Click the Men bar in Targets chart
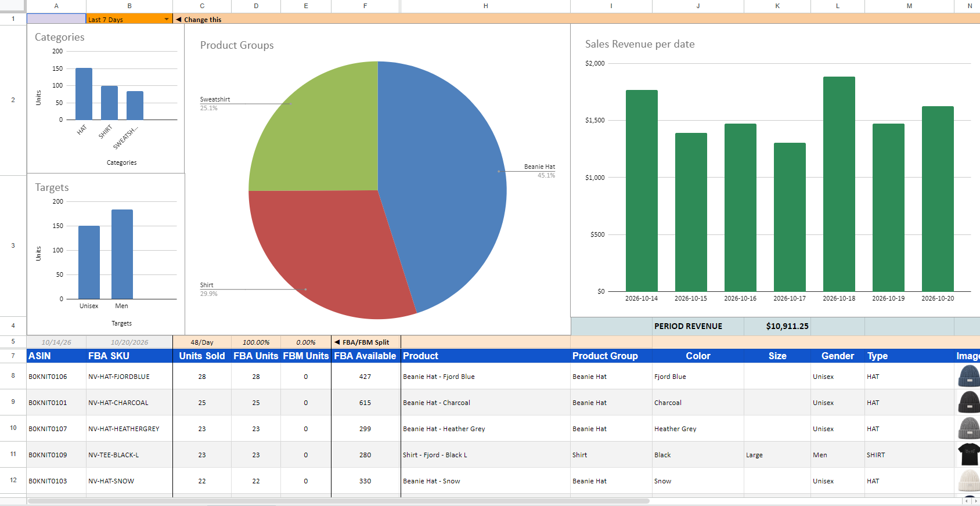980x506 pixels. [x=122, y=254]
